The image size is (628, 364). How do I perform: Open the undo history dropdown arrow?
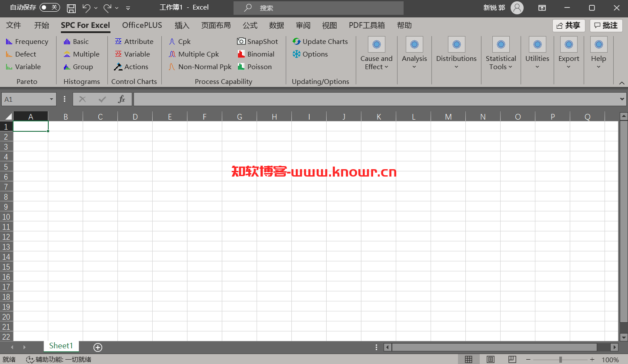coord(96,8)
